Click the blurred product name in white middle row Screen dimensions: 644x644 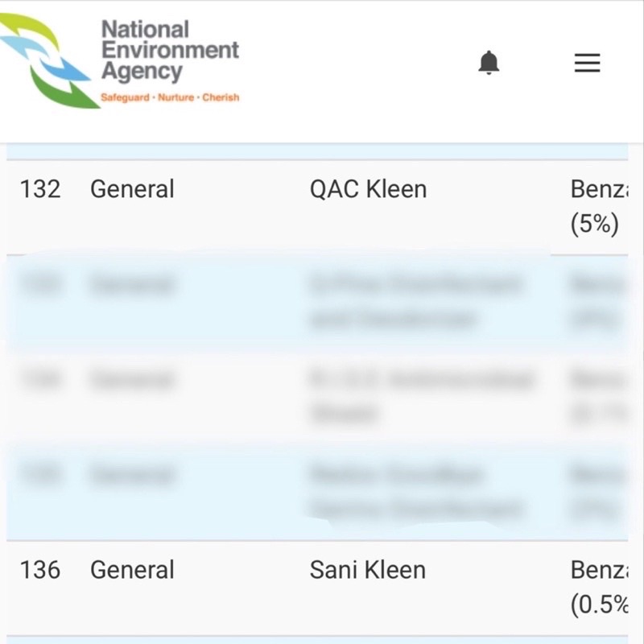[x=421, y=396]
